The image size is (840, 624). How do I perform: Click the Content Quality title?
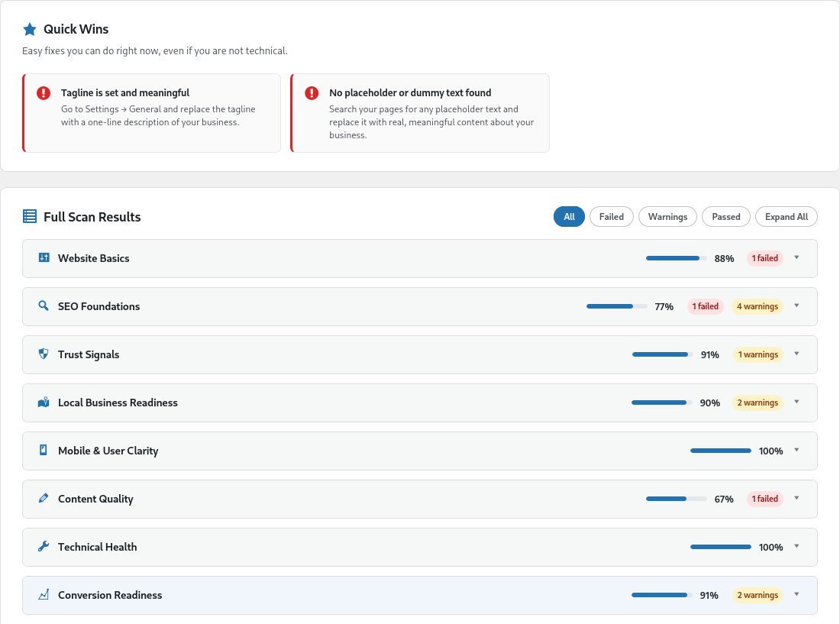click(96, 499)
